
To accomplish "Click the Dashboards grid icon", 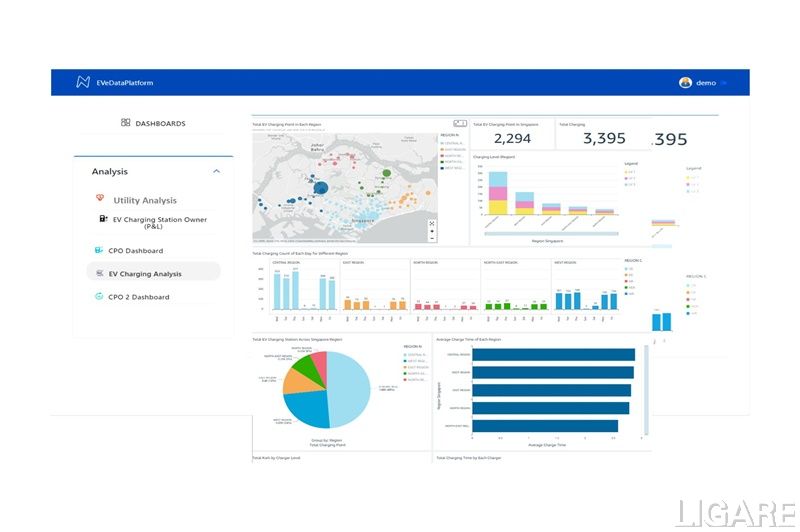I will point(126,123).
